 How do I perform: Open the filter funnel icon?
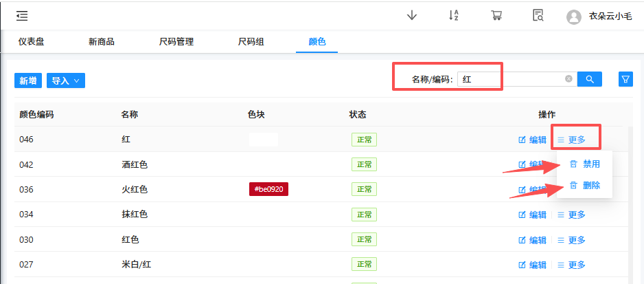point(625,79)
